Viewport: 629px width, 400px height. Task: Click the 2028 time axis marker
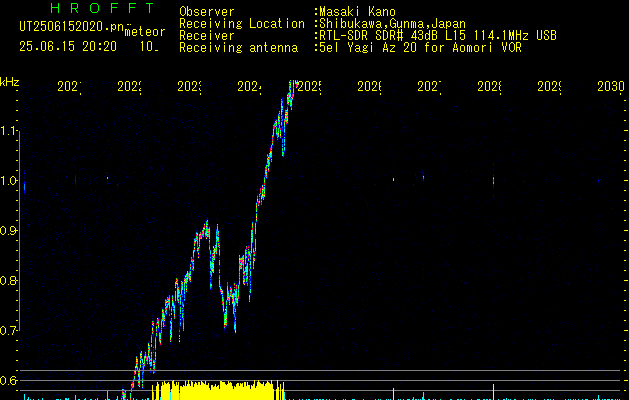489,86
